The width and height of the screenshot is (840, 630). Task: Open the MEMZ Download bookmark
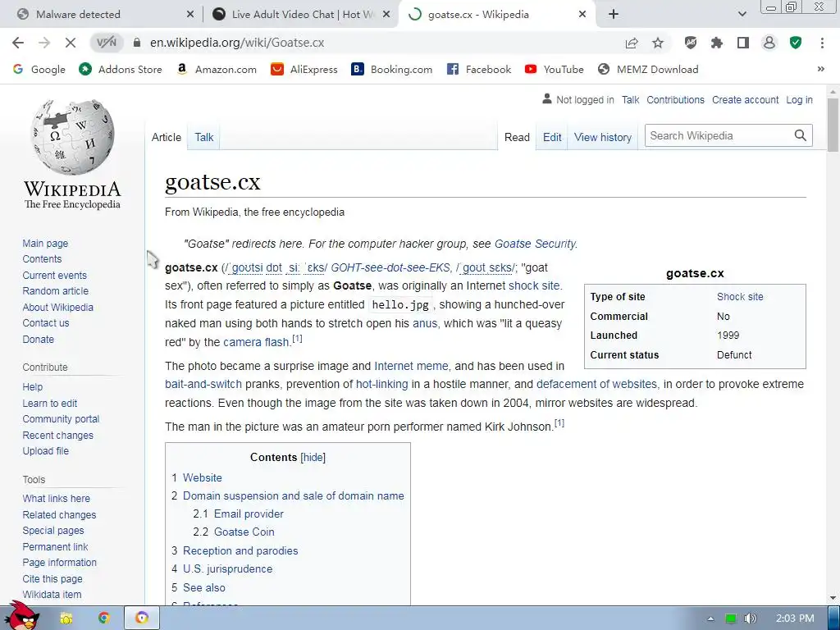click(x=648, y=69)
